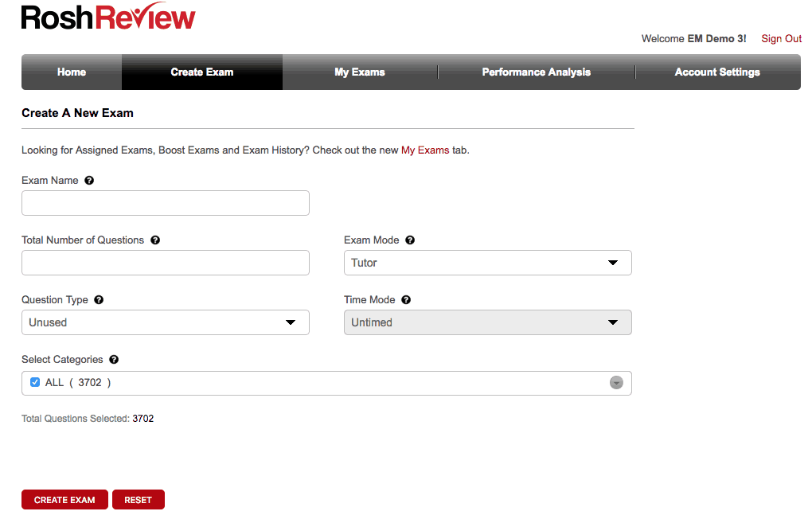Open the Question Type dropdown

[x=165, y=322]
